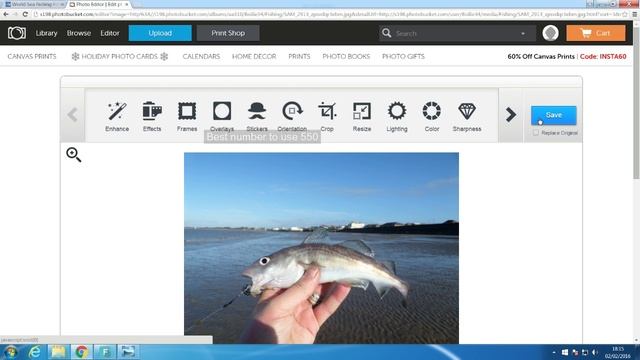Open the Effects tool
The width and height of the screenshot is (640, 360).
click(x=152, y=116)
